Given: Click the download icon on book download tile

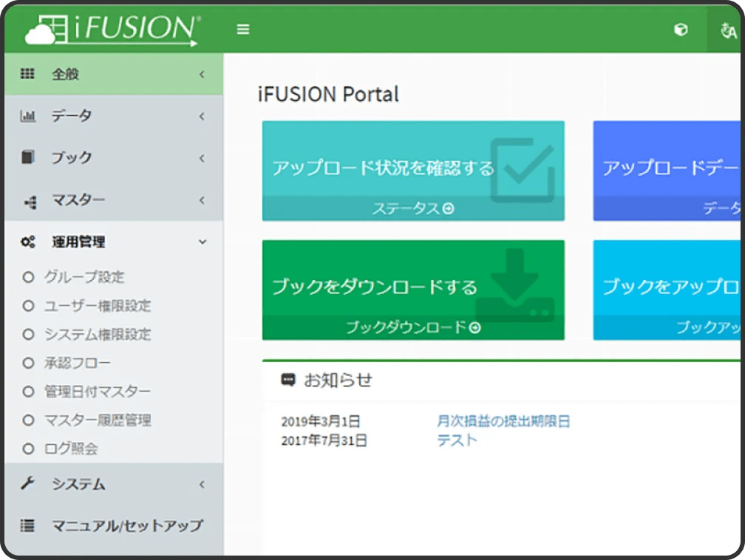Looking at the screenshot, I should click(x=515, y=286).
